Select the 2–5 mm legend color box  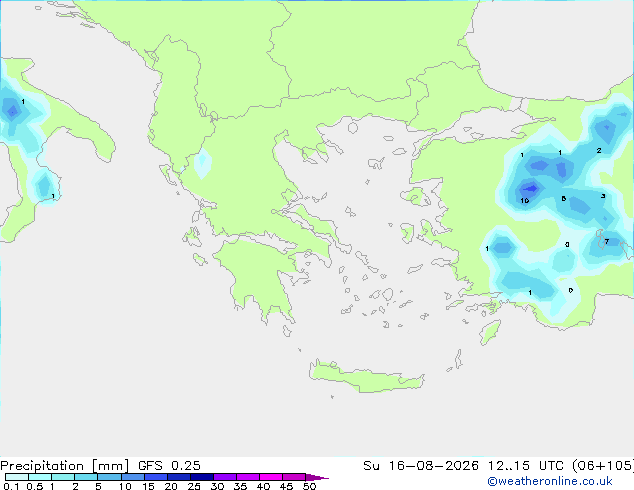click(86, 477)
